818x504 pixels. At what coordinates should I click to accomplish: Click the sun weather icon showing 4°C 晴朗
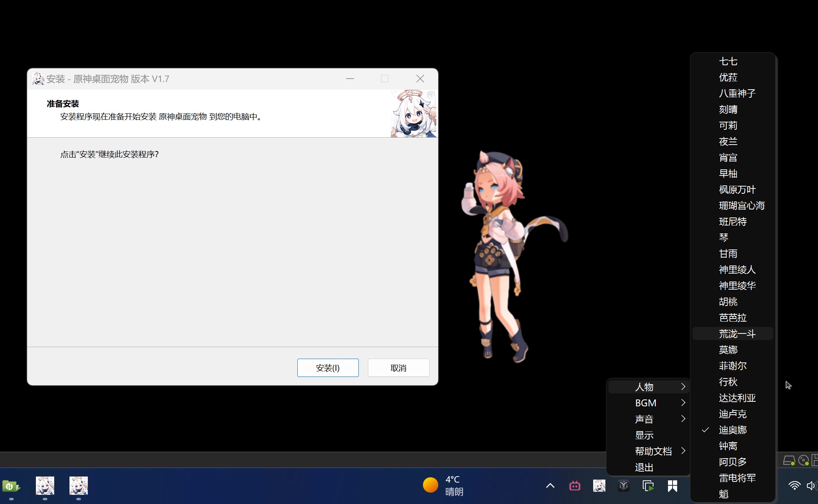(x=431, y=485)
